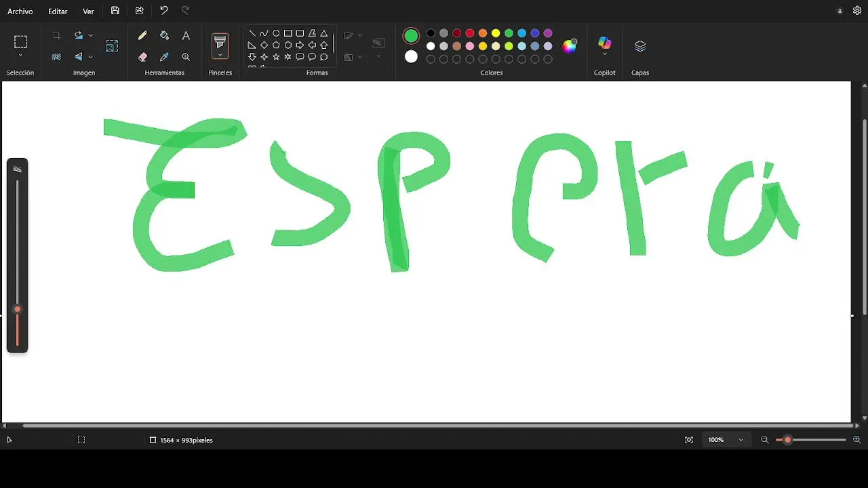Viewport: 868px width, 488px height.
Task: Pick the Fill bucket tool
Action: [164, 36]
